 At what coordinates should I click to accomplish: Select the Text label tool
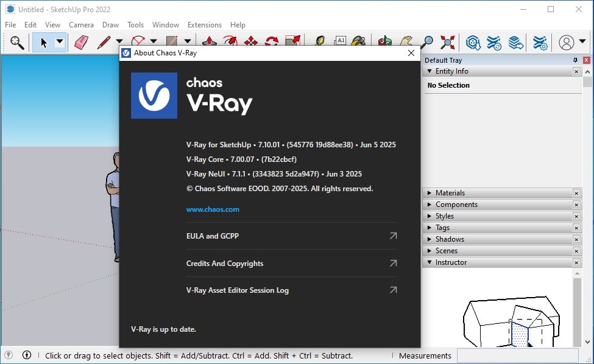pos(340,41)
